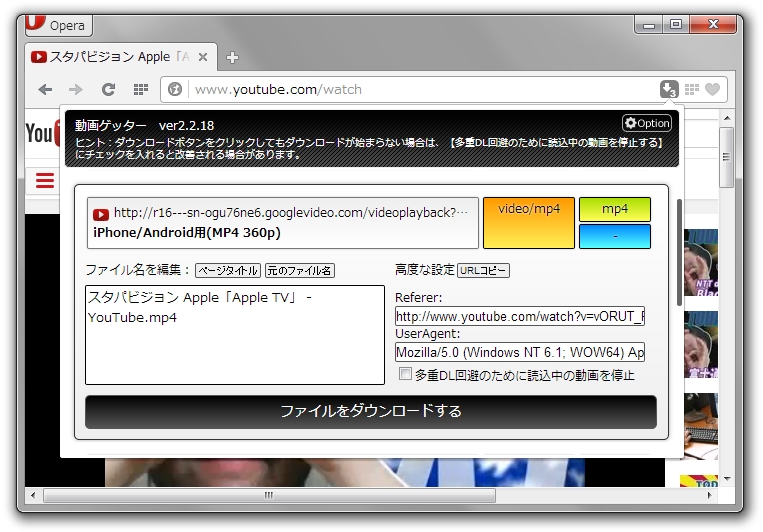763x532 pixels.
Task: Click the green mp4 badge
Action: pos(615,209)
